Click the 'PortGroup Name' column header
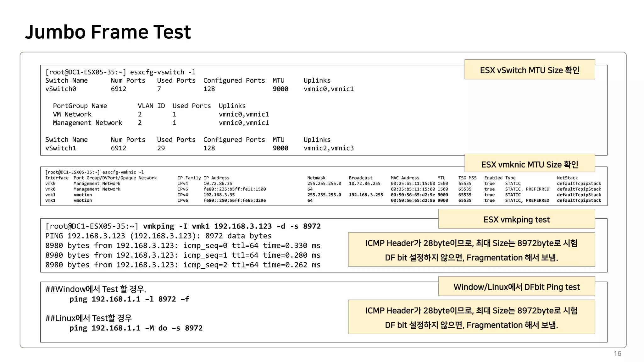Image resolution: width=644 pixels, height=362 pixels. (x=80, y=106)
